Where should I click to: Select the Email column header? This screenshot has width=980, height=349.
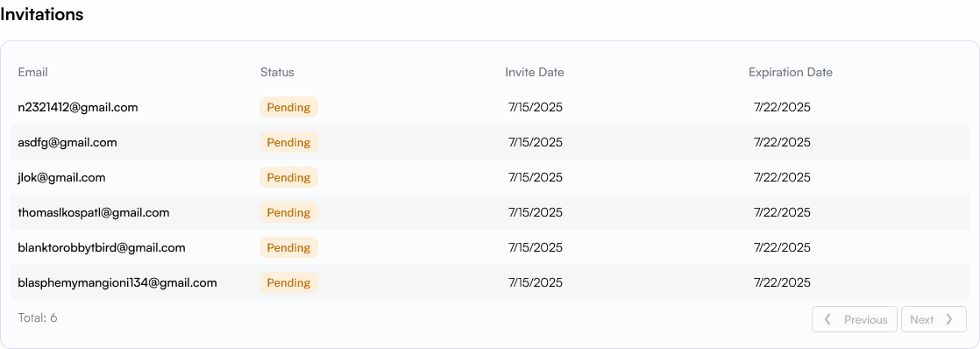click(x=32, y=72)
